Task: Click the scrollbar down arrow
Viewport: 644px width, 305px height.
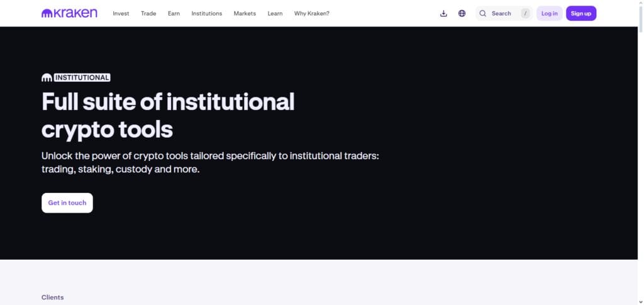Action: pos(641,302)
